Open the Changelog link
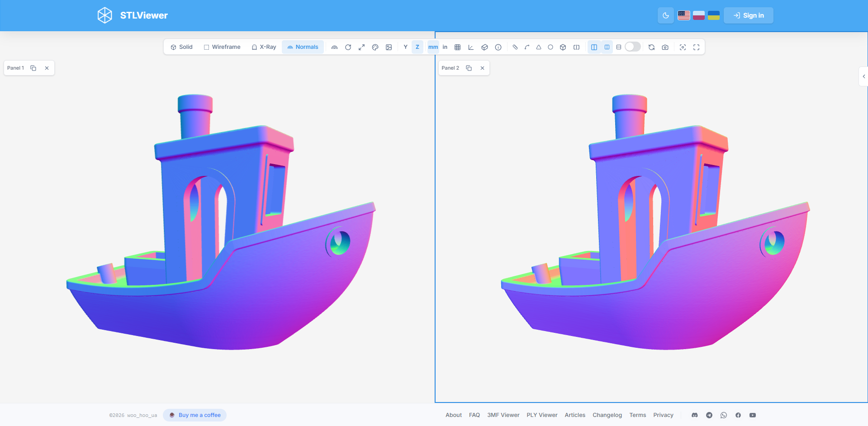This screenshot has height=426, width=868. (607, 415)
